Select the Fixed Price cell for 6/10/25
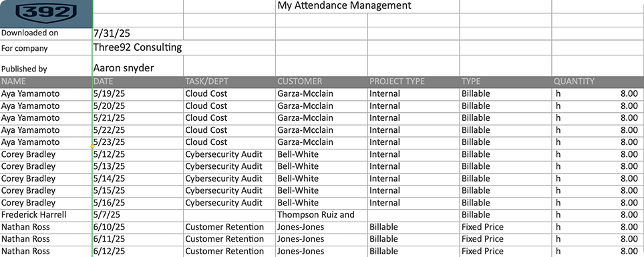 (506, 227)
